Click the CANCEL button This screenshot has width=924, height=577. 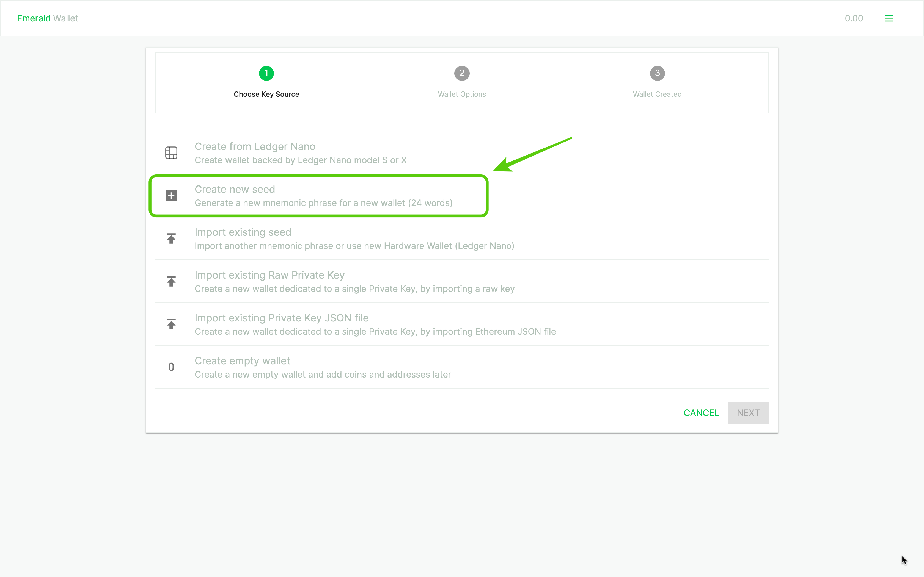(x=702, y=413)
